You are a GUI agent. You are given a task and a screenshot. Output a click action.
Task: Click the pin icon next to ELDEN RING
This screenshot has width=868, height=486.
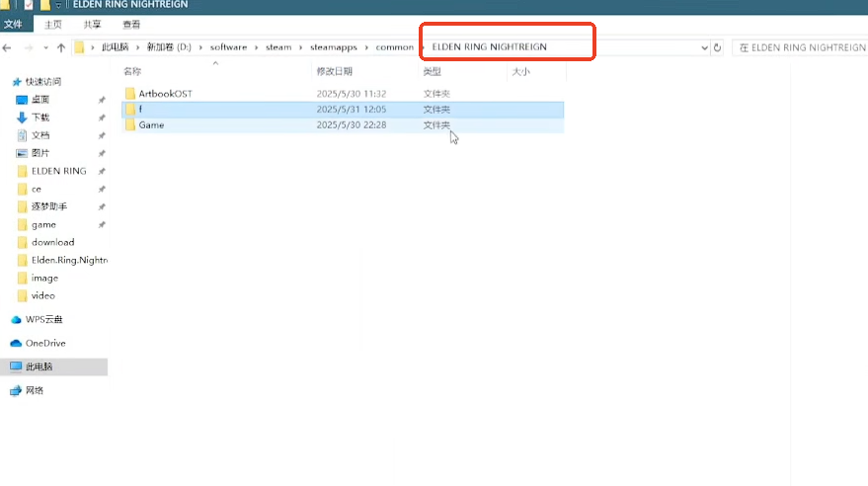[102, 172]
